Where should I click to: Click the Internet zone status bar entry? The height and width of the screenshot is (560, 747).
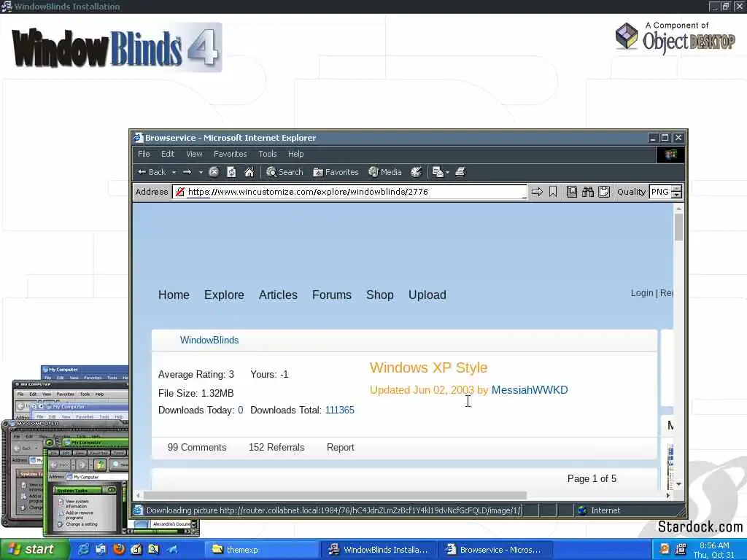tap(598, 510)
